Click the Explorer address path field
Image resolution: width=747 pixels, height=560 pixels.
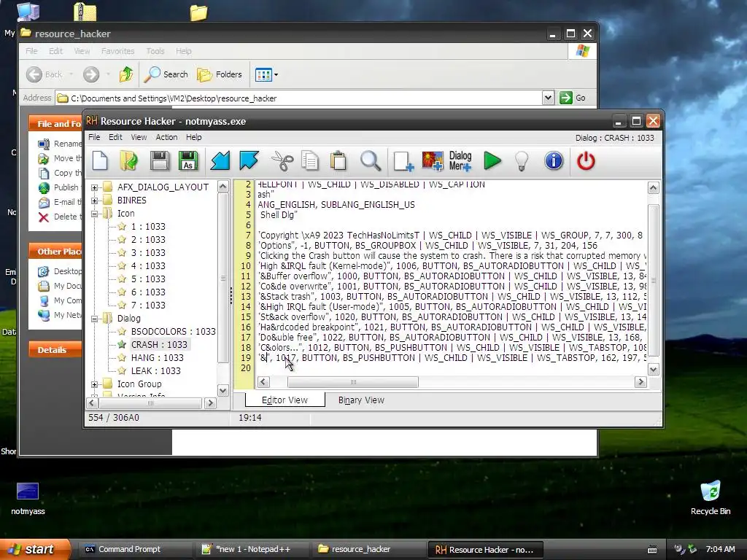(x=298, y=98)
